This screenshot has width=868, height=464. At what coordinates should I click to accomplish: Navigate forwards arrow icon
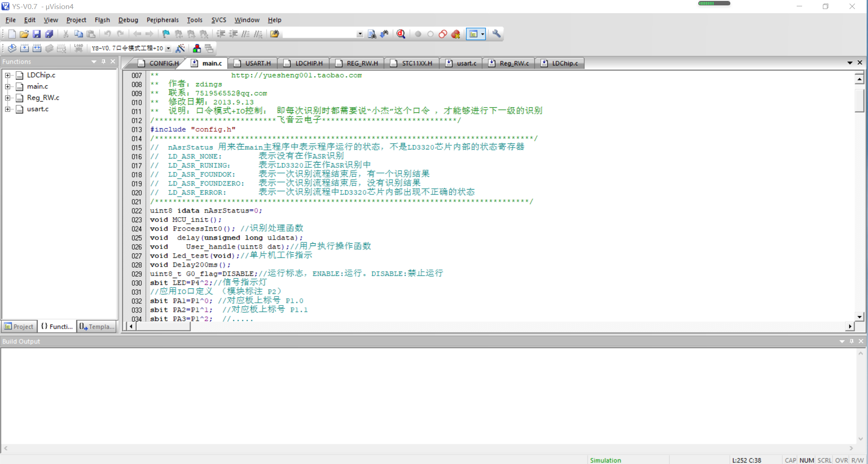click(149, 34)
